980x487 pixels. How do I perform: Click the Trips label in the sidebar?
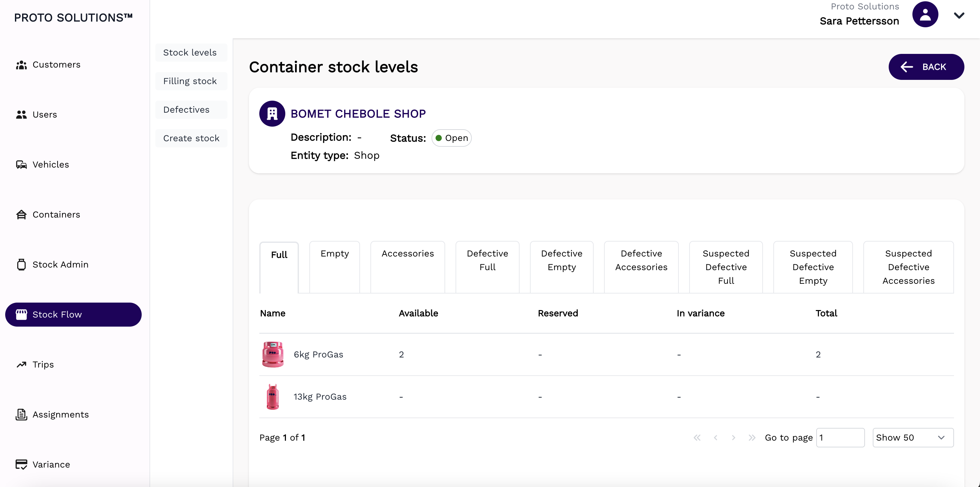pos(43,365)
